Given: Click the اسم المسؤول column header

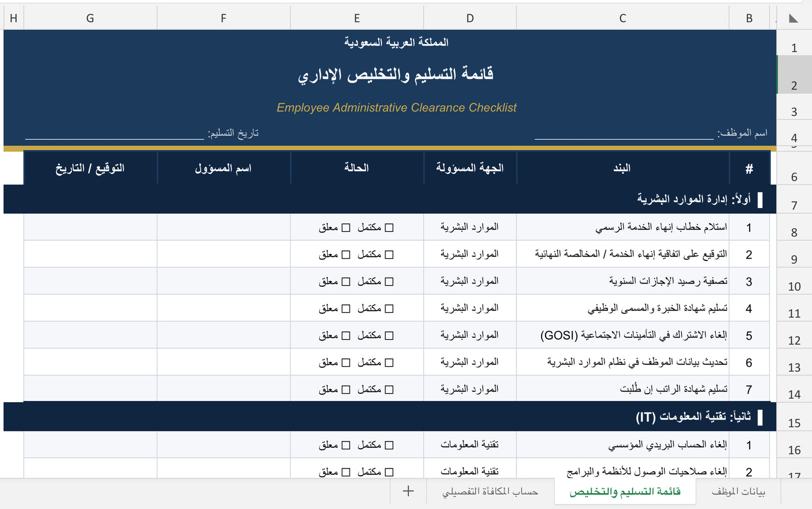Looking at the screenshot, I should click(224, 168).
